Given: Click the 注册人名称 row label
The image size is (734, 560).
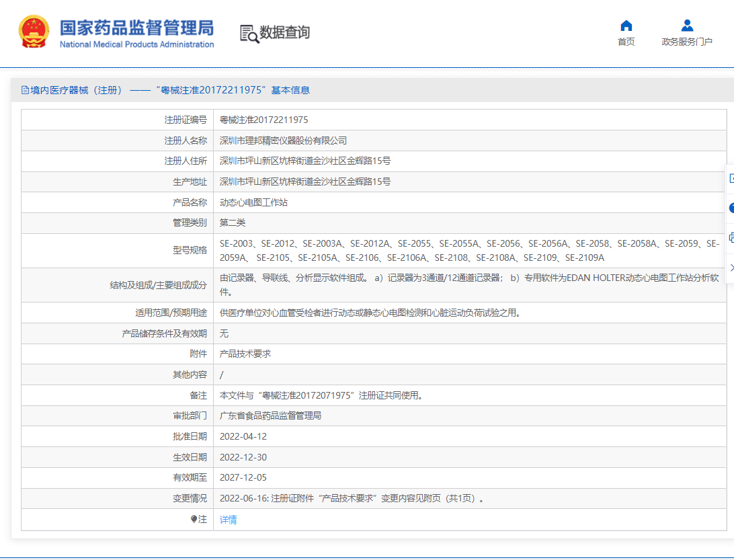Looking at the screenshot, I should 186,141.
